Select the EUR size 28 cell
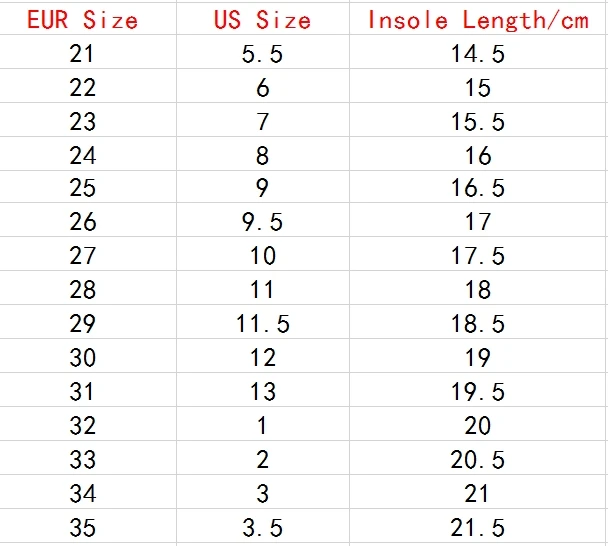Viewport: 608px width, 546px height. tap(88, 288)
